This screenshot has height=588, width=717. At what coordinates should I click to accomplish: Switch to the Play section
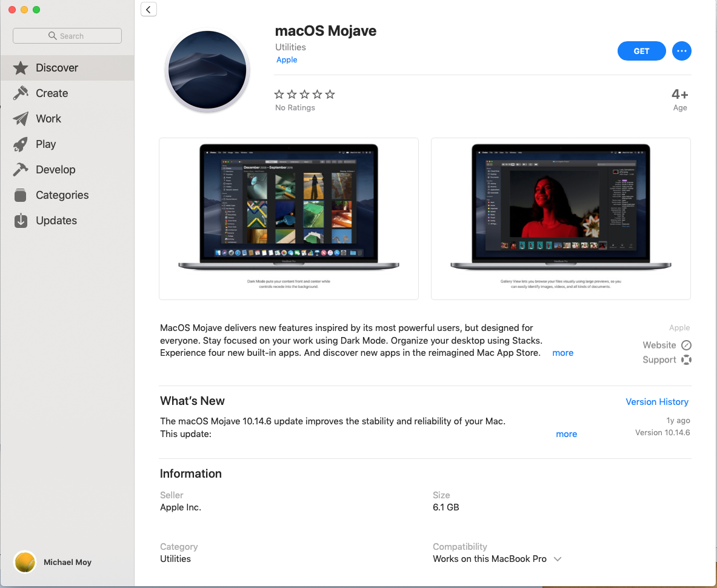pos(67,144)
